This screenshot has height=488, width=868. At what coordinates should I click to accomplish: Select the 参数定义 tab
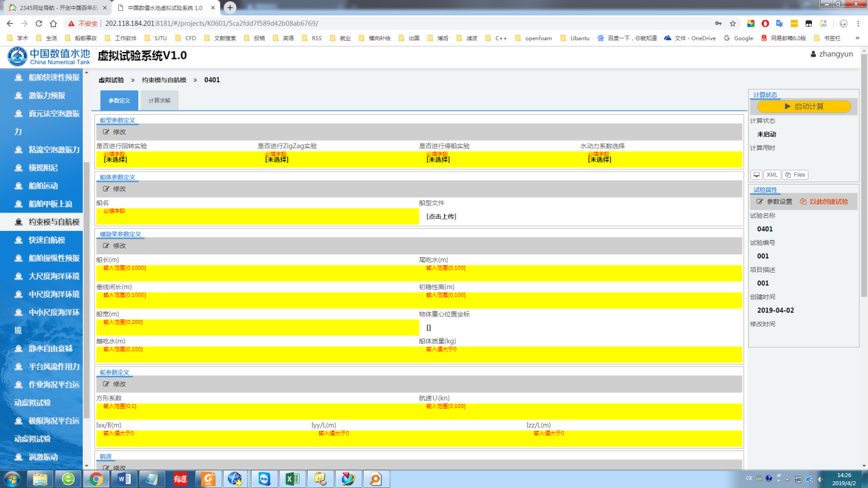tap(119, 100)
